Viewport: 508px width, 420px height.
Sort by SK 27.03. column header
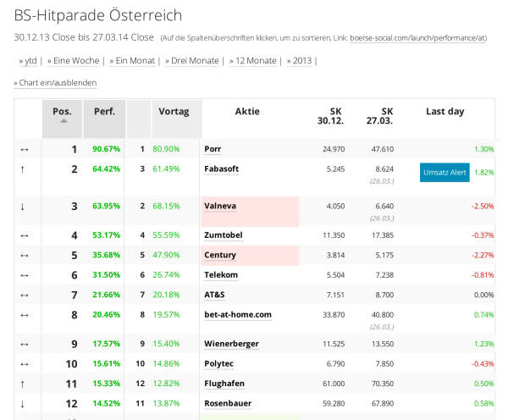(x=387, y=117)
